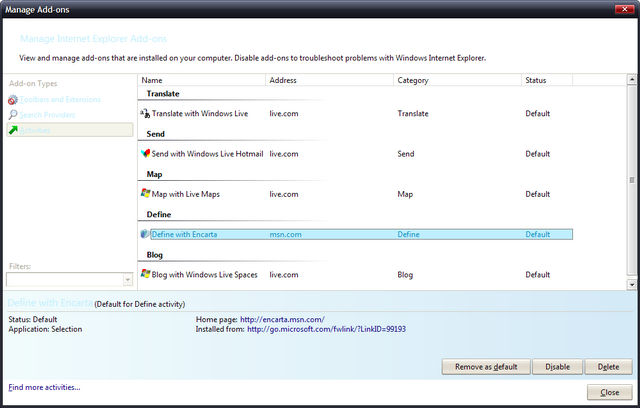The height and width of the screenshot is (408, 640).
Task: Click the msn.com address cell
Action: point(285,235)
